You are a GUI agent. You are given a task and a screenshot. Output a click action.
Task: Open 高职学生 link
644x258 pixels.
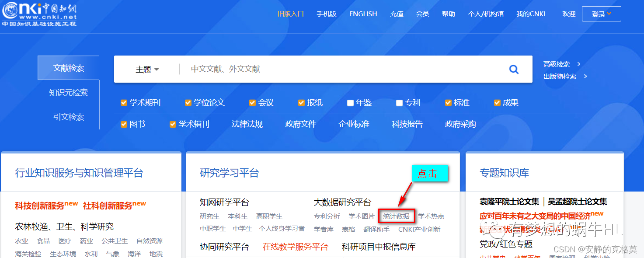[269, 216]
